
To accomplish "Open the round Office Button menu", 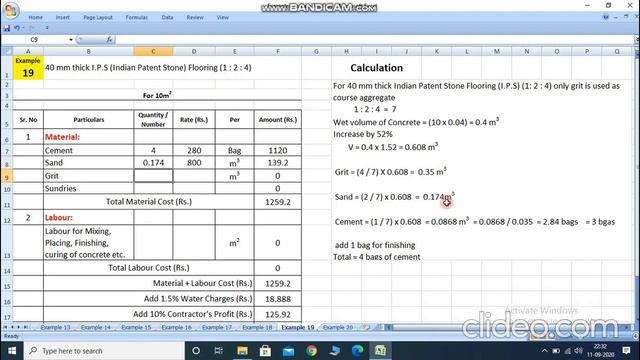I will (11, 10).
